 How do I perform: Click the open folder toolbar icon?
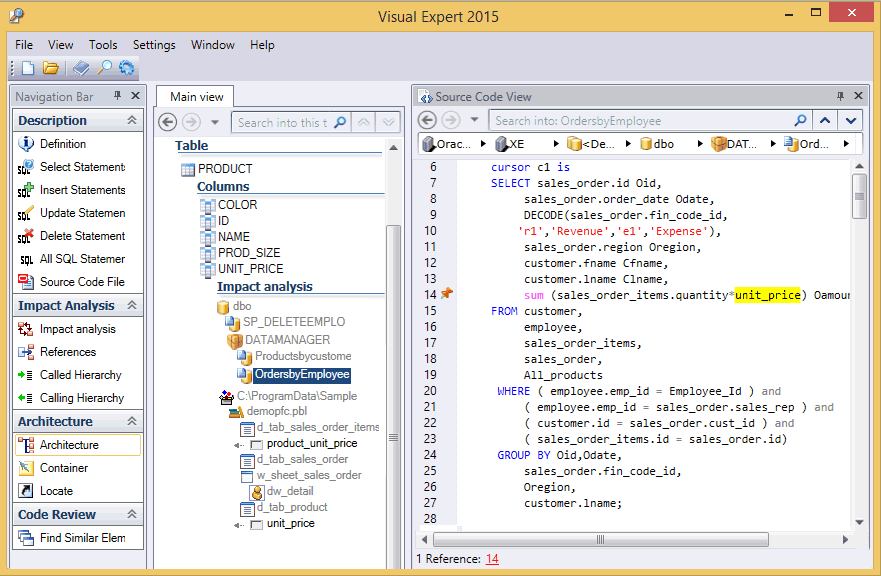51,68
